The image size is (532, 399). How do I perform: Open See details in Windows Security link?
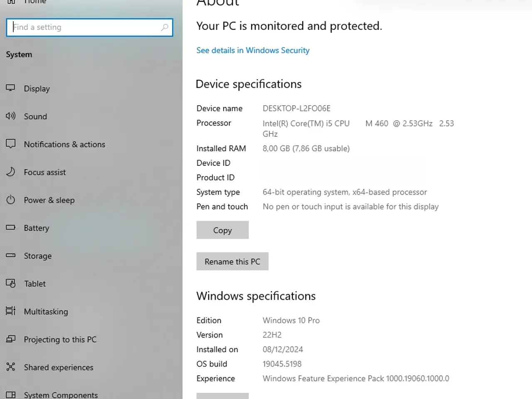(x=253, y=50)
